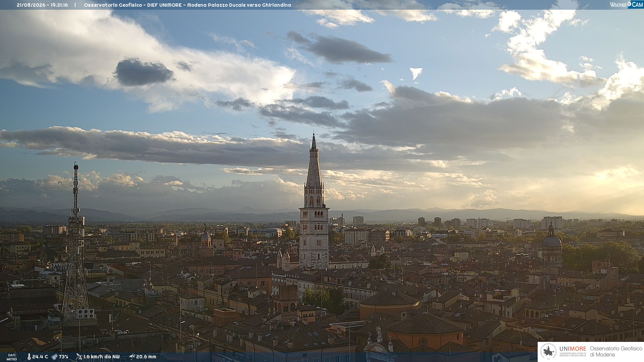This screenshot has height=362, width=644.
Task: Open the DATI METEO label
Action: coord(12,357)
